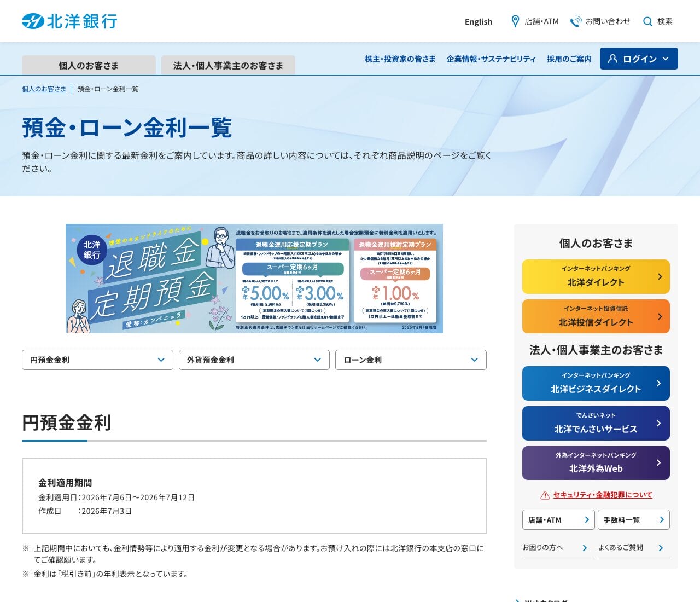Click the 金利適用期間 heading text

coord(65,483)
